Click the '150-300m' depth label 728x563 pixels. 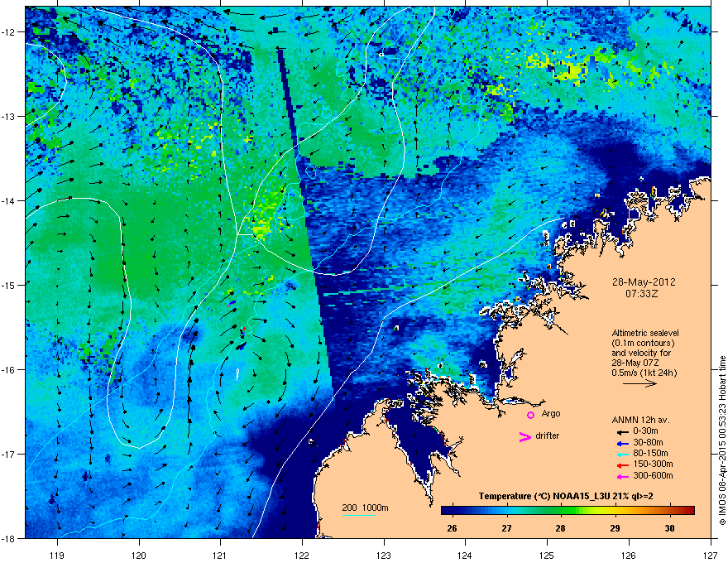coord(653,464)
